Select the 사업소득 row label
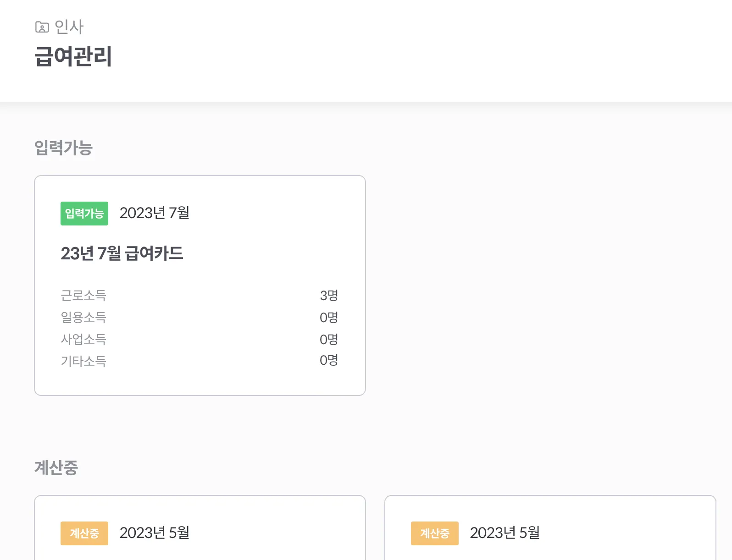732x560 pixels. 83,339
